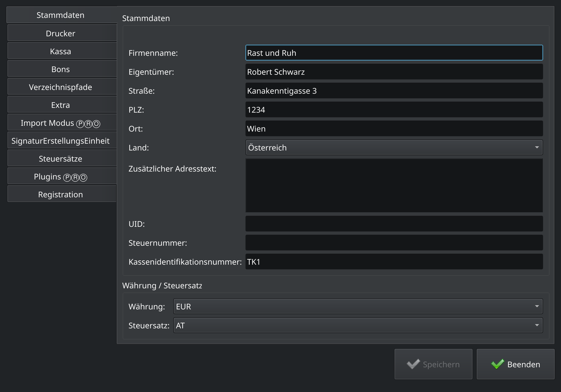The height and width of the screenshot is (392, 561).
Task: Open the Währung dropdown showing EUR
Action: click(358, 306)
